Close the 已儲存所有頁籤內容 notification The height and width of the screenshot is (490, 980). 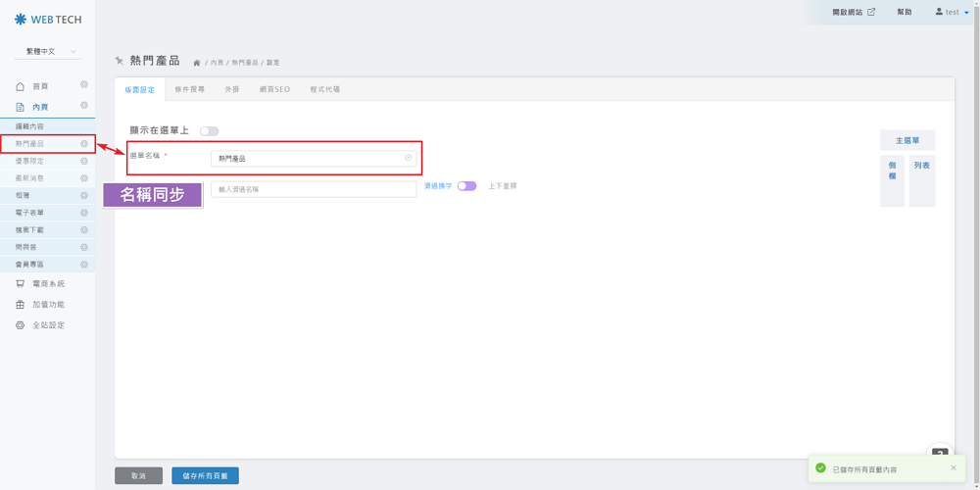pyautogui.click(x=954, y=468)
